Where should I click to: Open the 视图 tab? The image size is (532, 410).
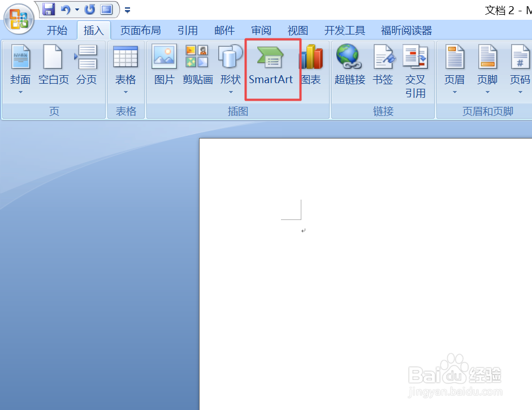297,31
